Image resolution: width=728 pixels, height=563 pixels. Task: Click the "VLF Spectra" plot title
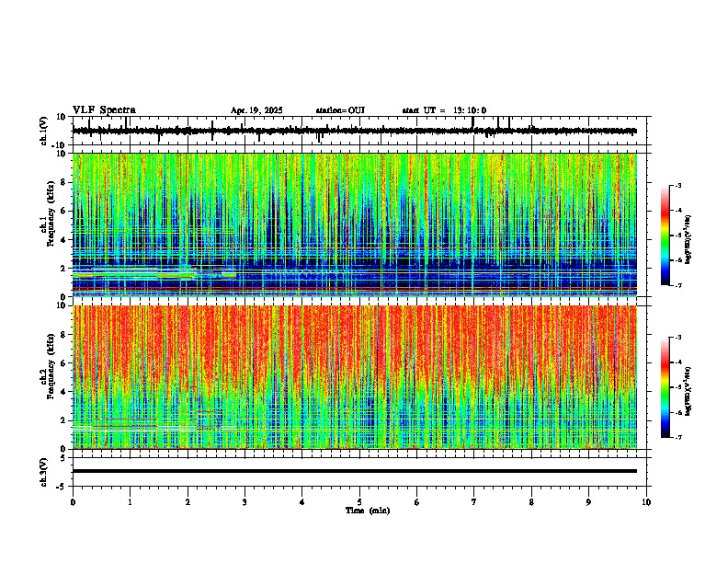pos(104,110)
